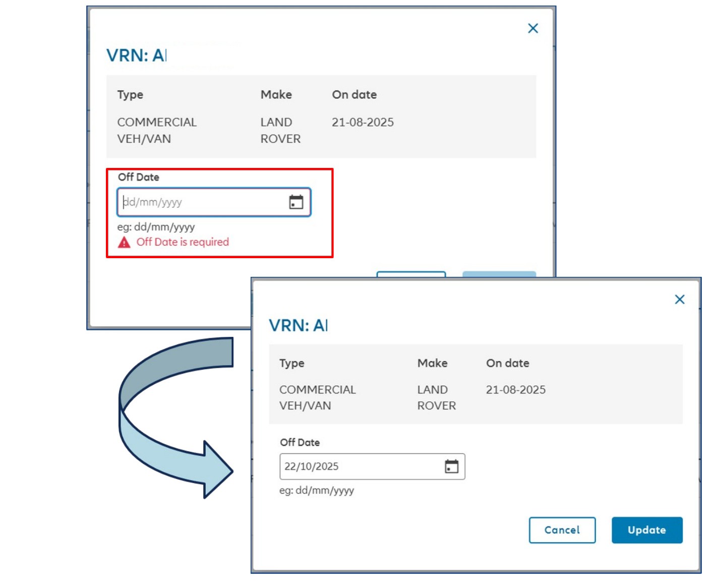
Task: Click 'COMMERCIAL VEH/VAN' in the front dialog
Action: [318, 397]
